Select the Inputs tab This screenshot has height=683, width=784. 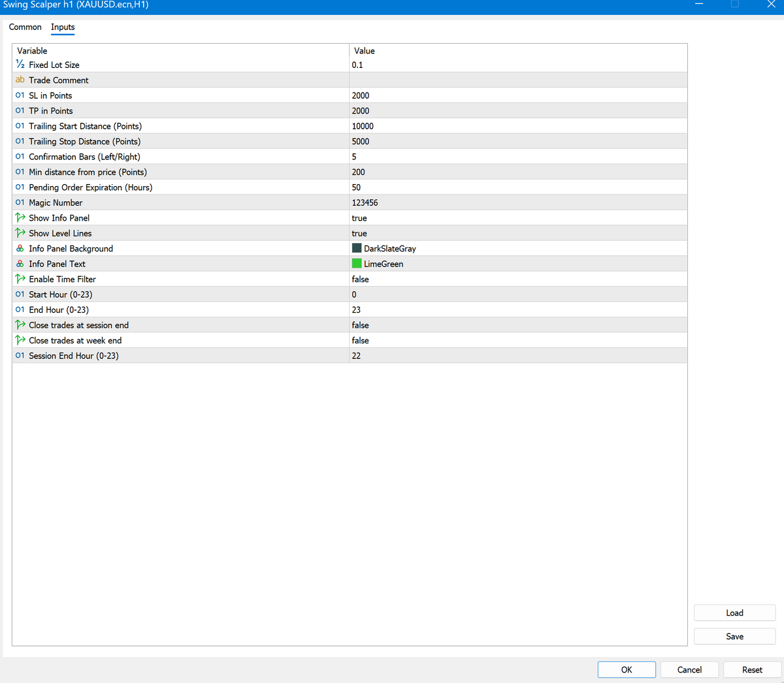[63, 27]
